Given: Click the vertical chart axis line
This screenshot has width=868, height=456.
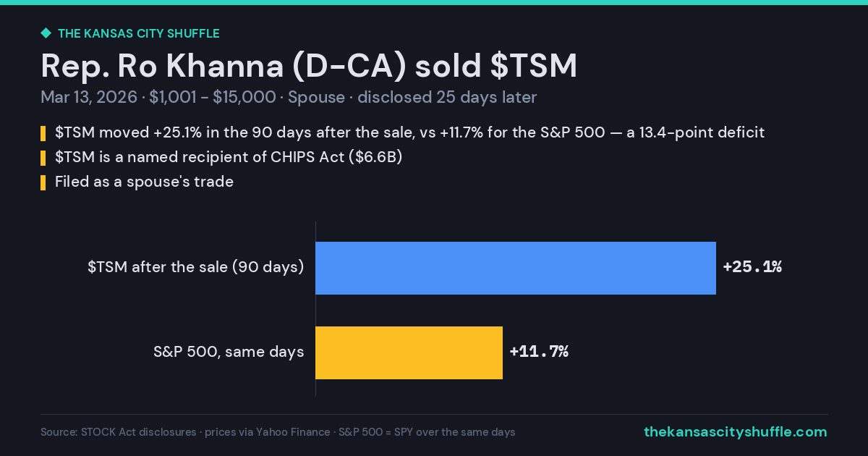Looking at the screenshot, I should coord(315,308).
